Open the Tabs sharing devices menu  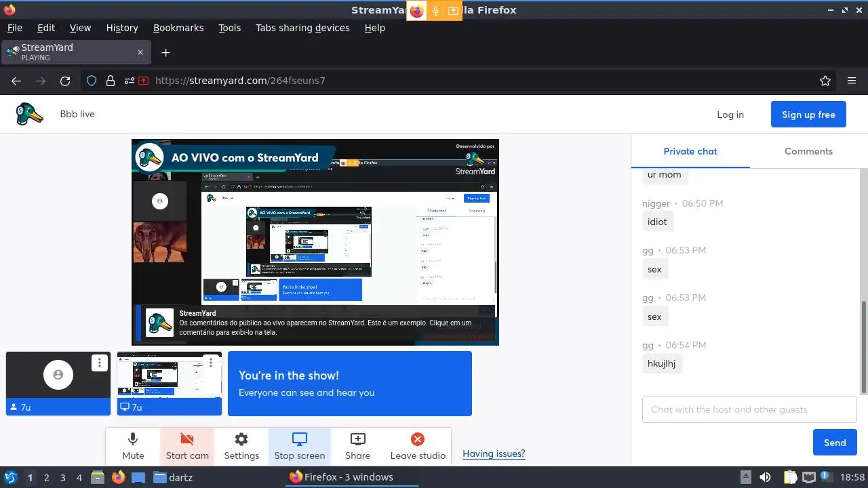coord(302,28)
